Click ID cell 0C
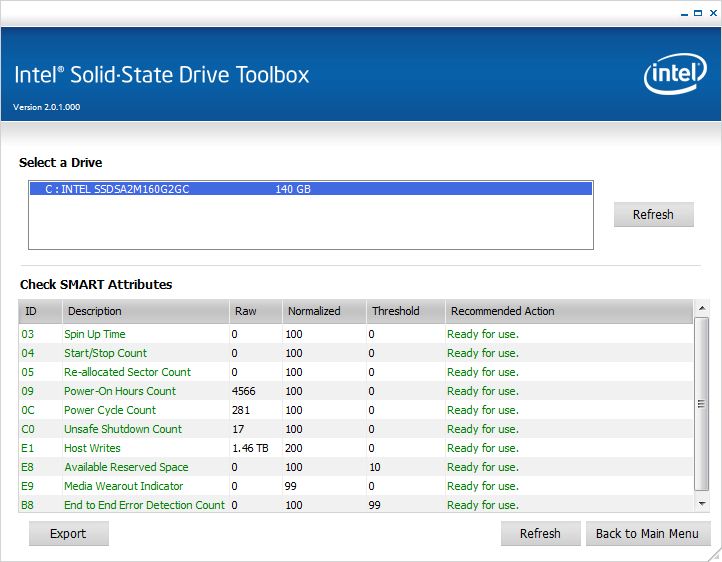The image size is (722, 562). point(28,410)
